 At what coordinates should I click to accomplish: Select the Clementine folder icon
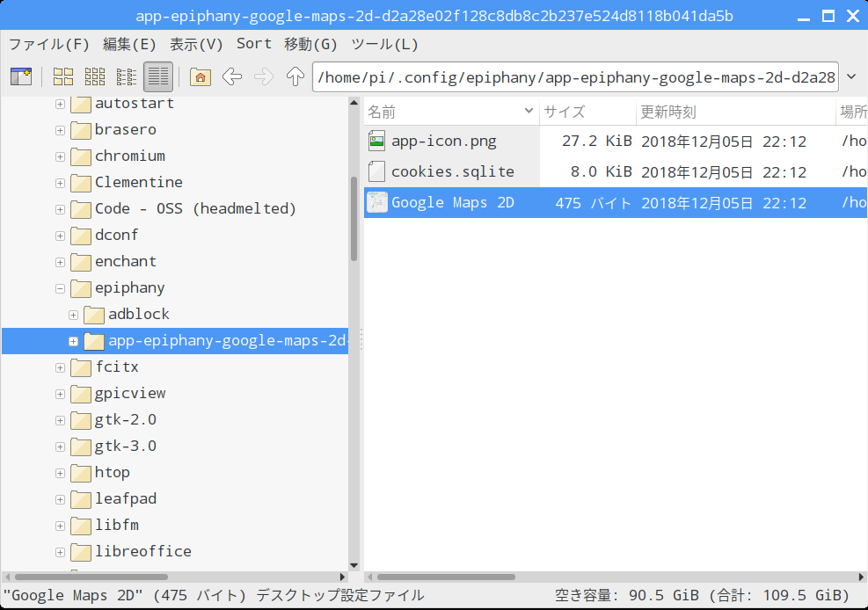tap(81, 183)
